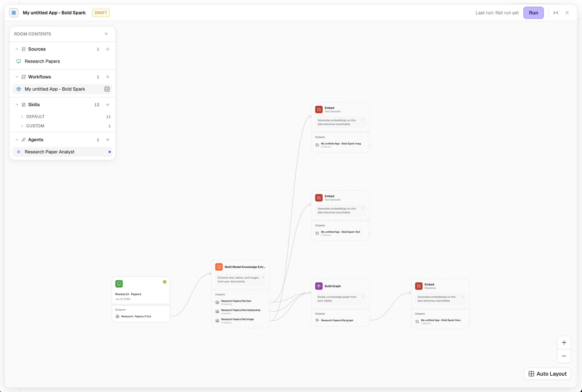Click the DRAFT status badge
The image size is (582, 392).
point(101,13)
